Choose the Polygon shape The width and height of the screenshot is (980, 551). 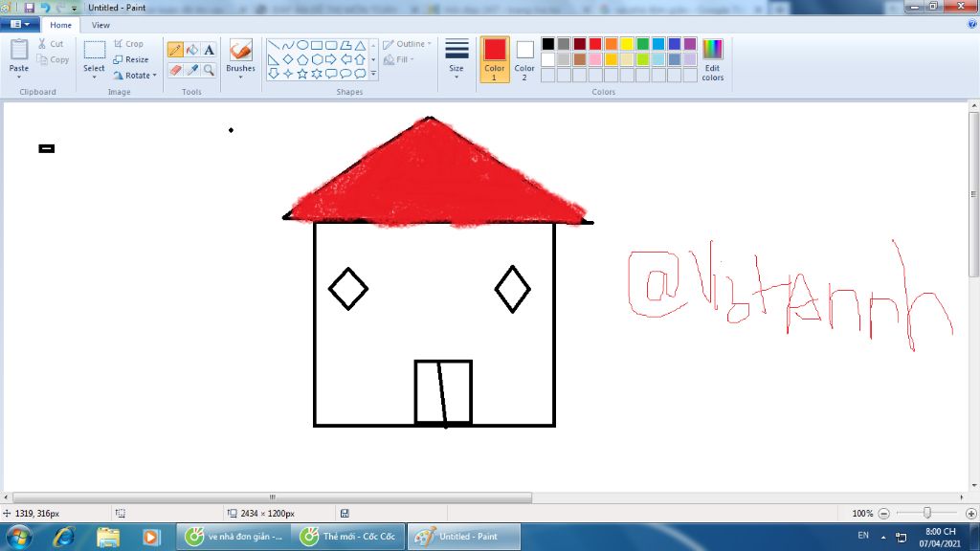tap(345, 46)
